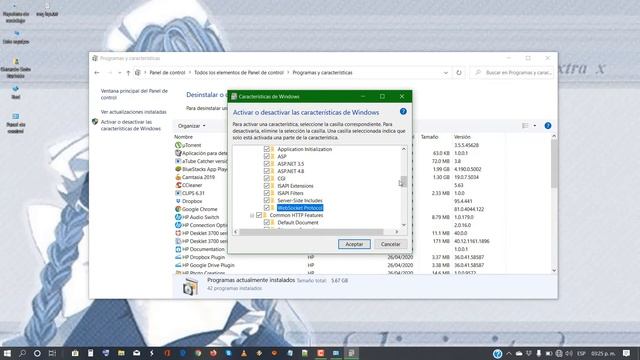Open taskbar search magnifier
This screenshot has height=360, width=640.
tap(22, 353)
